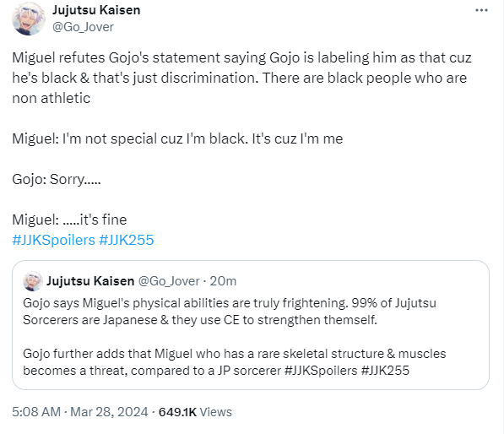Click the 'Miguel: .....it's fine' line
This screenshot has height=434, width=504.
69,220
